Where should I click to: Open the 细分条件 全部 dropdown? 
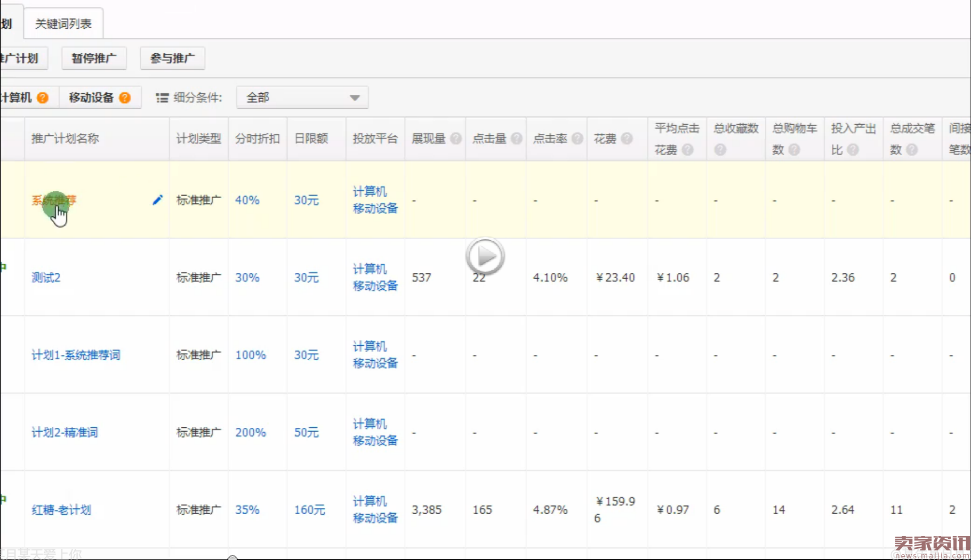(302, 98)
